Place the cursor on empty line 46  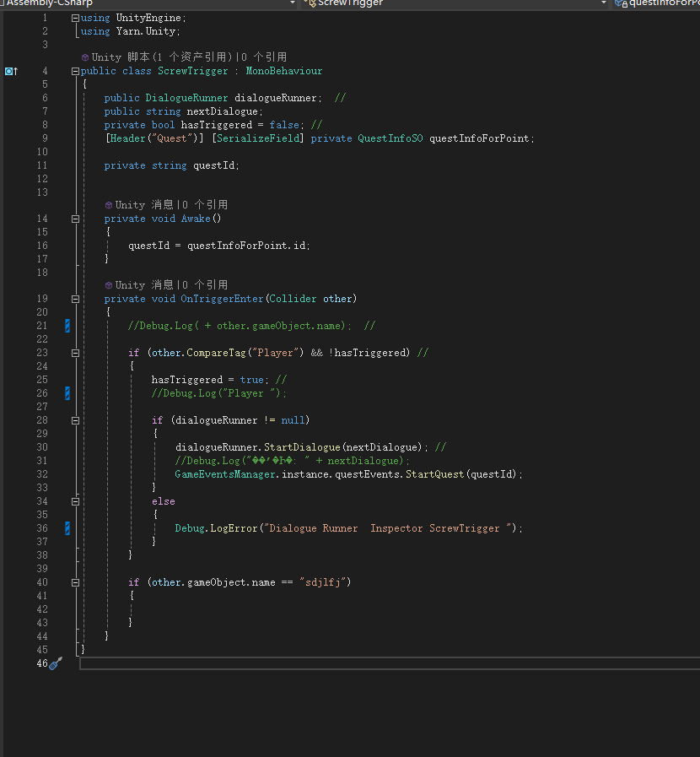[389, 664]
